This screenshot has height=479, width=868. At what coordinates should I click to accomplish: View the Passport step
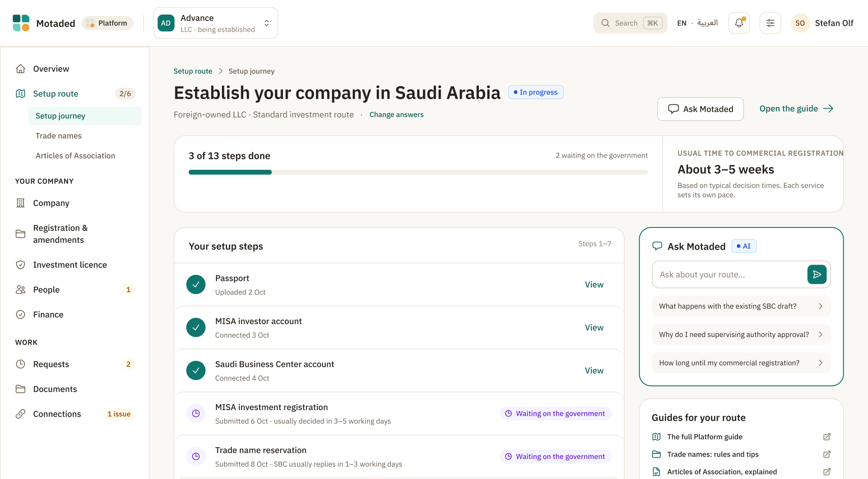(x=594, y=285)
